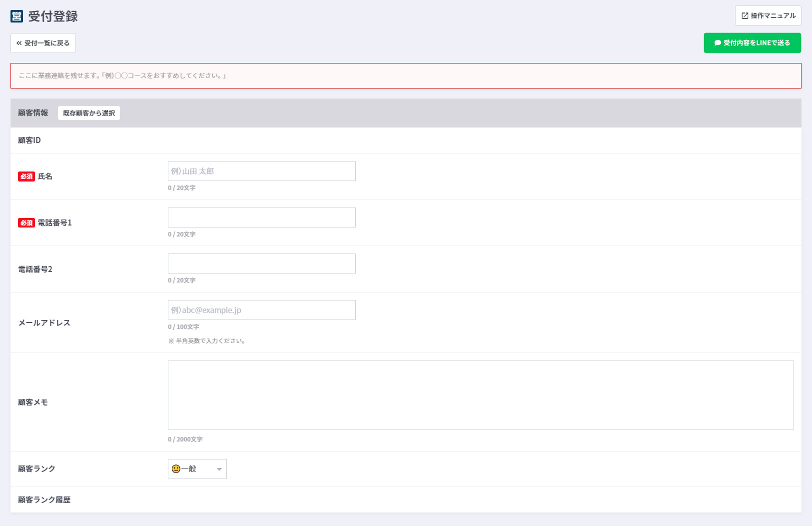Click inside the 顧客メモ text area
Screen dimensions: 812x526
pyautogui.click(x=480, y=395)
